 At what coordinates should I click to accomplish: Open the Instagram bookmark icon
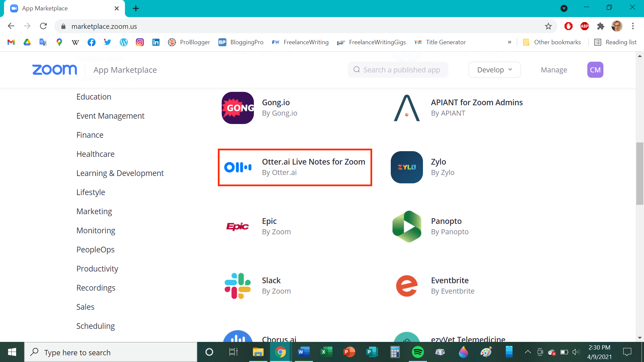[140, 42]
